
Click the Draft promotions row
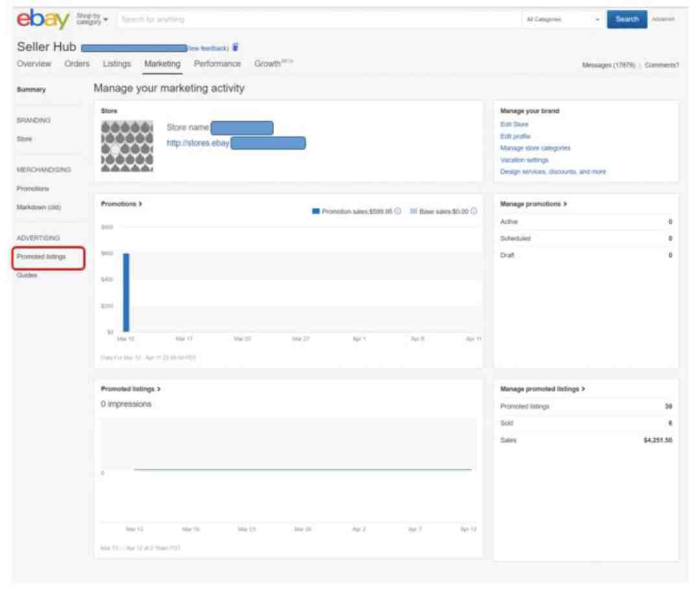pos(586,255)
